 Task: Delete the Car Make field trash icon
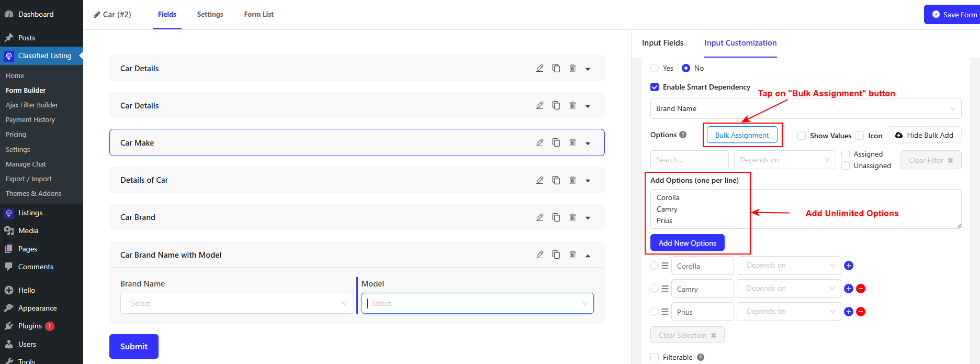(x=572, y=142)
